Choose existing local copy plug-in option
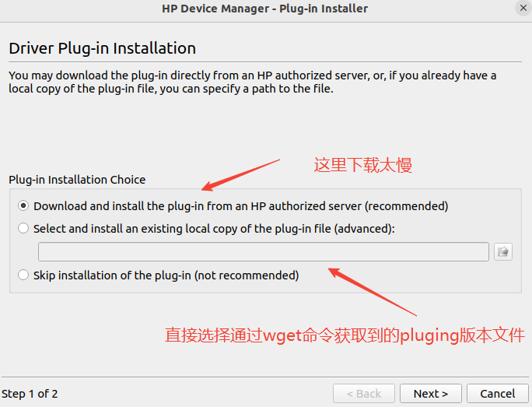This screenshot has width=532, height=407. pos(23,229)
